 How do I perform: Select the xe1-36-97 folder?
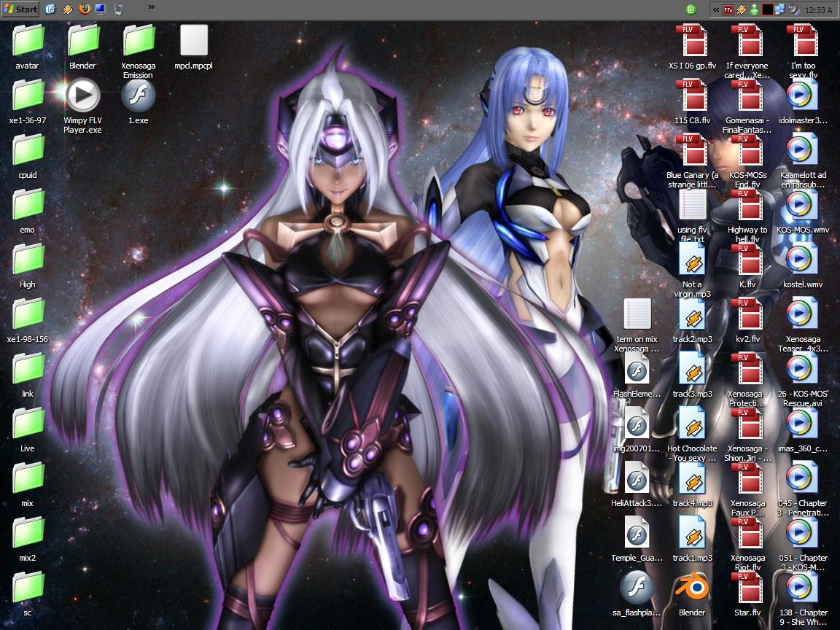(x=27, y=102)
